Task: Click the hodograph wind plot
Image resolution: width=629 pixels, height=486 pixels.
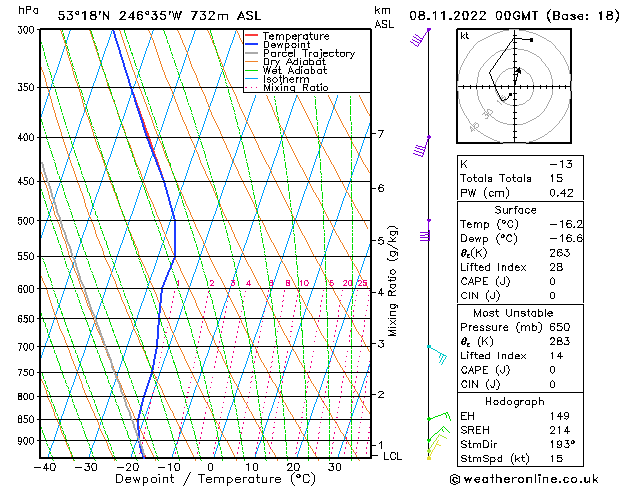Action: 514,86
